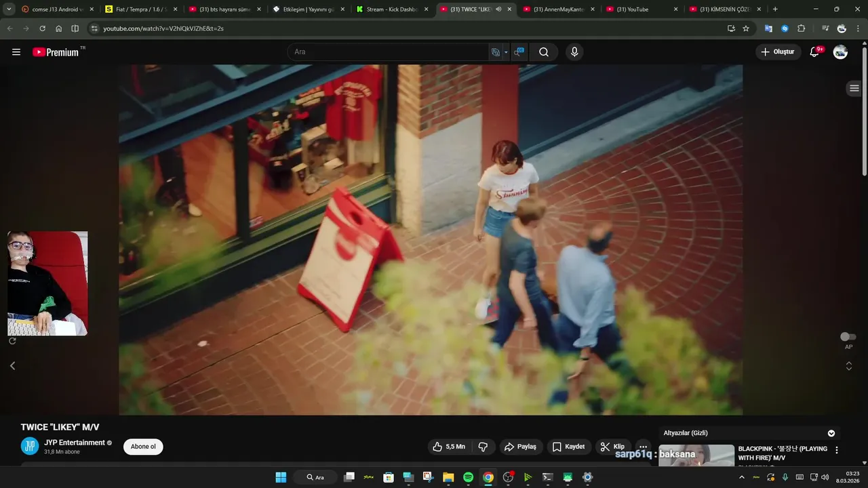Switch to bts hayranı YouTube tab
This screenshot has width=868, height=488.
pyautogui.click(x=224, y=9)
